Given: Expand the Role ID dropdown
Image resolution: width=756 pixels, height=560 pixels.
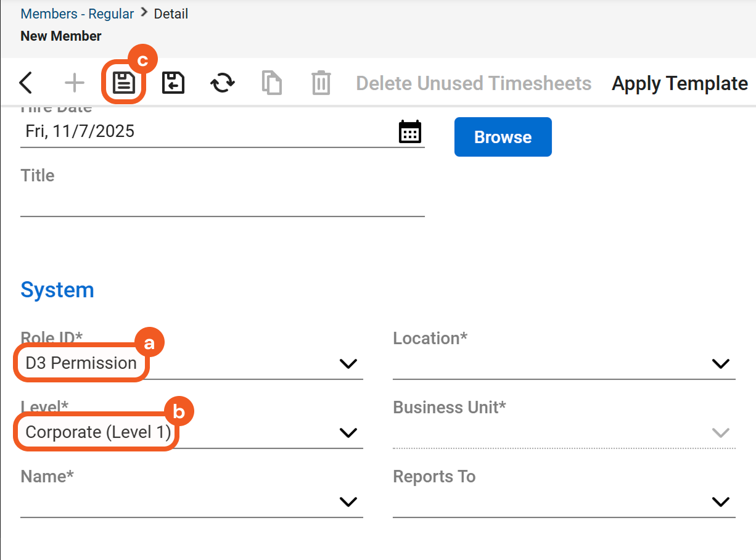Looking at the screenshot, I should tap(348, 364).
